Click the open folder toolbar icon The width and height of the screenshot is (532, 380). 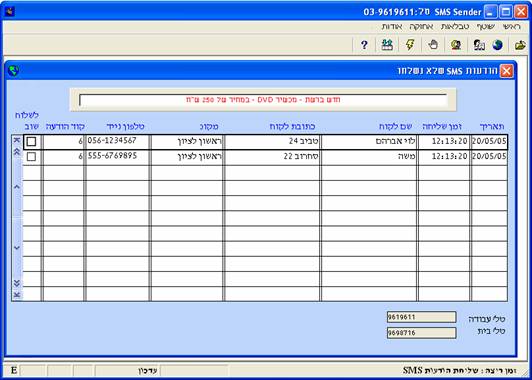pyautogui.click(x=520, y=45)
